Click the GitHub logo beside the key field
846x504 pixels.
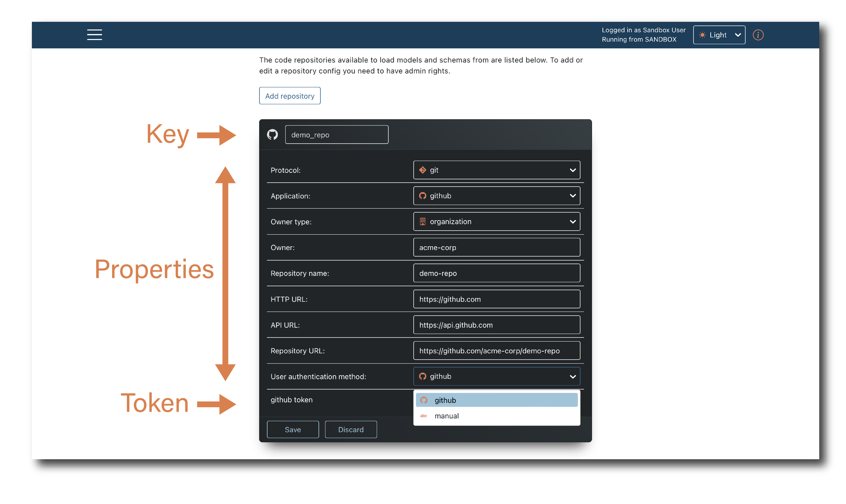pos(272,135)
